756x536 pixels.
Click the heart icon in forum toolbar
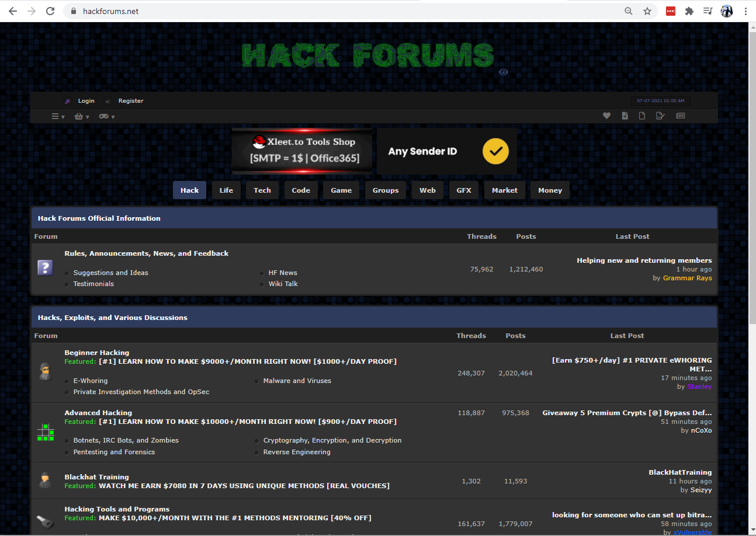(606, 116)
